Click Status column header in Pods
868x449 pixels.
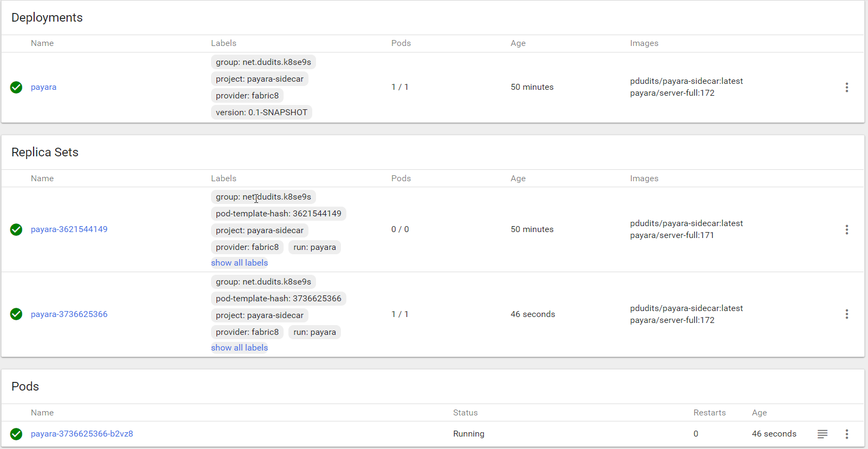coord(465,413)
